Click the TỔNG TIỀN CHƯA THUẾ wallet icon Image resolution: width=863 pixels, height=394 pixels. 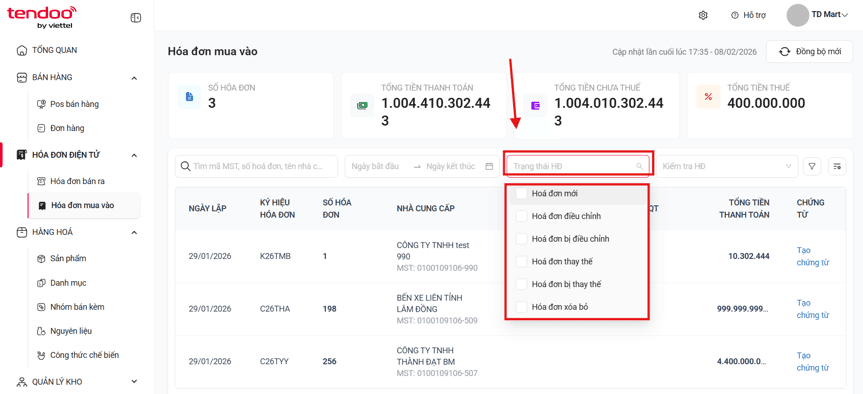(536, 105)
